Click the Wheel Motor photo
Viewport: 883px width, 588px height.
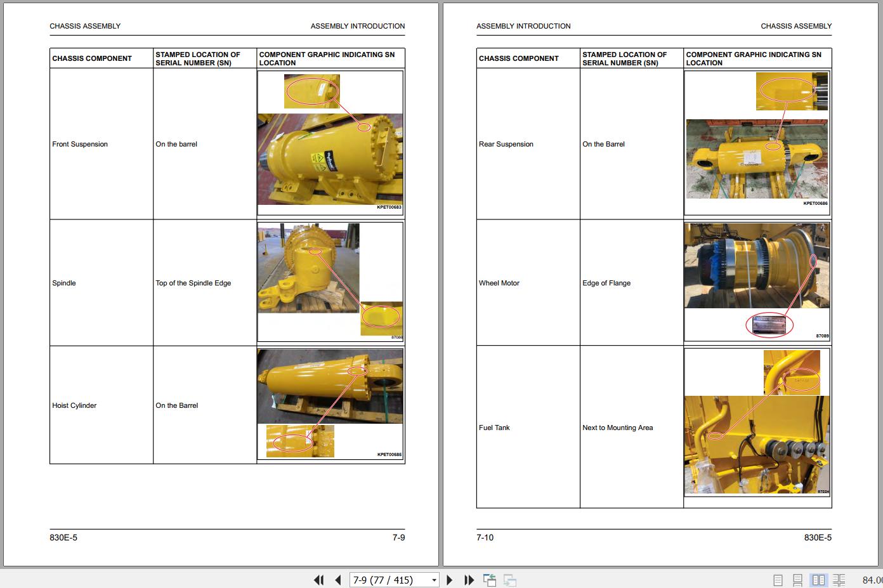[x=757, y=265]
